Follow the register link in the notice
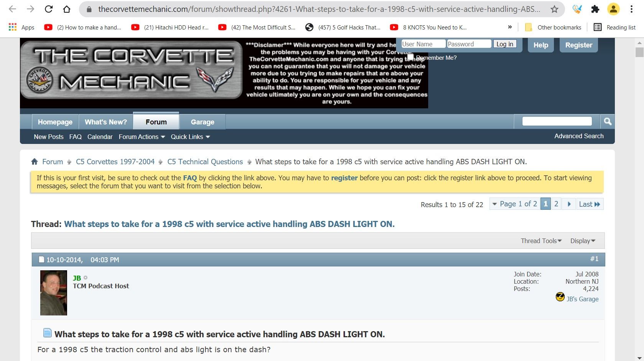The height and width of the screenshot is (361, 644). point(344,178)
